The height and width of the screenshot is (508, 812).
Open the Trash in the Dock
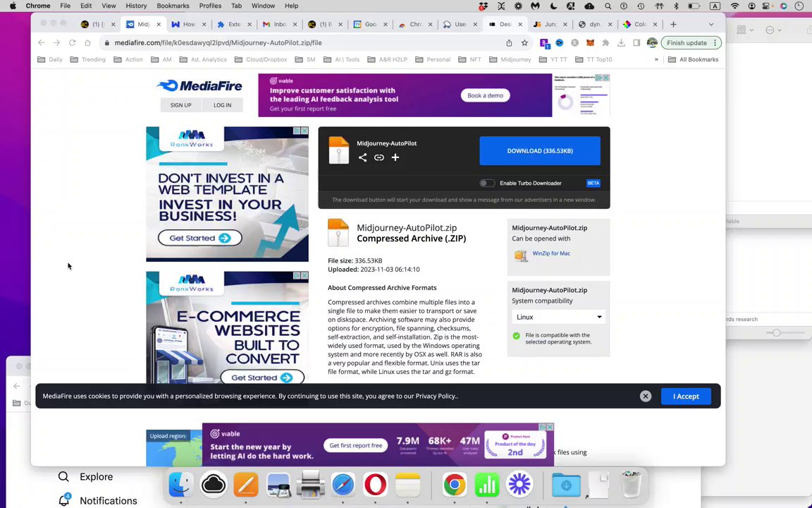coord(631,483)
